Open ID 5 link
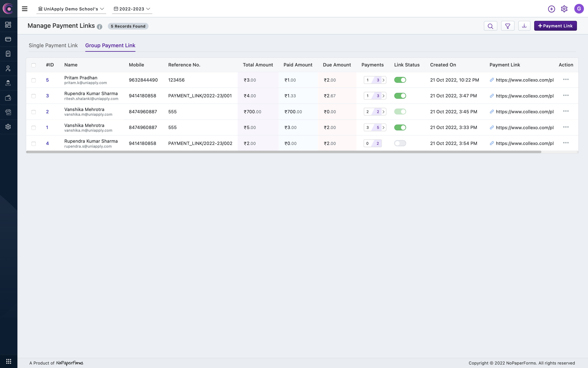 pyautogui.click(x=47, y=80)
